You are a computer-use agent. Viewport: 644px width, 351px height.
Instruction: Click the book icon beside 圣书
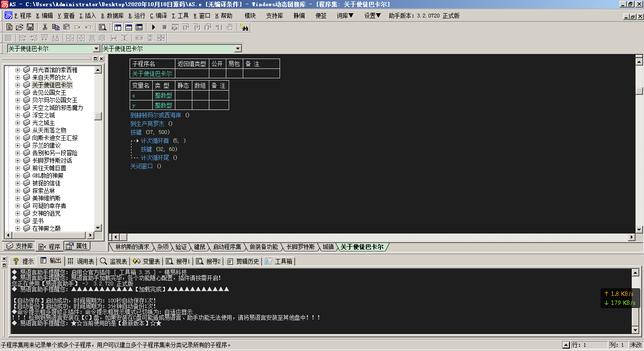tap(26, 221)
